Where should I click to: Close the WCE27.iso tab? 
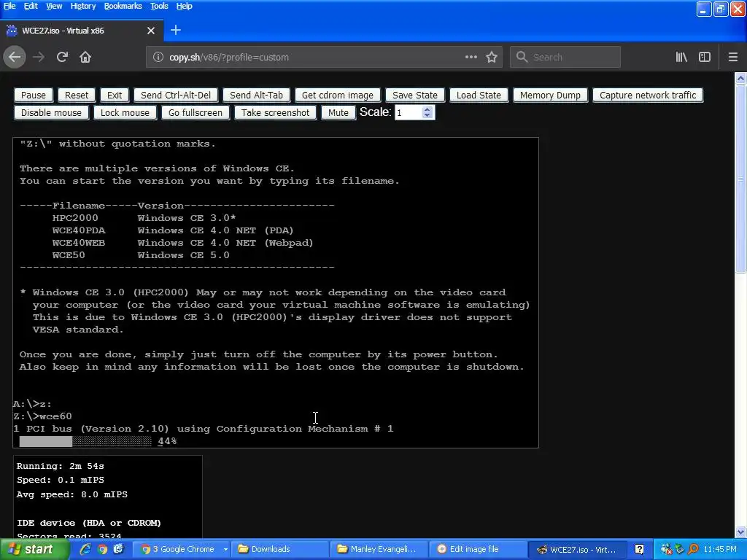(x=151, y=31)
